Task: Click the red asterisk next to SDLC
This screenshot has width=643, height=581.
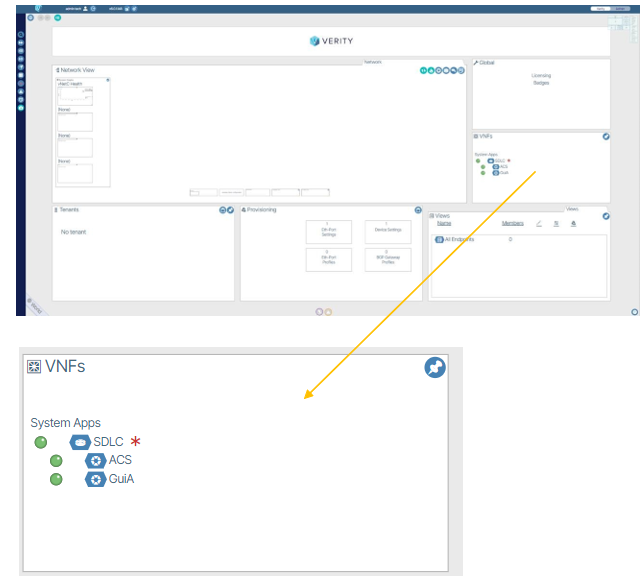Action: (x=134, y=442)
